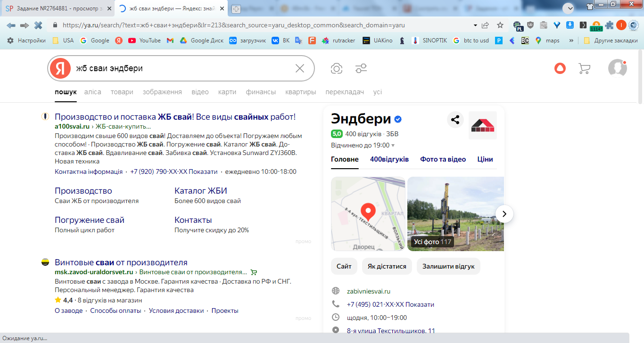This screenshot has height=343, width=644.
Task: Open 'Винтовые сваи от производителя' result
Action: click(x=121, y=262)
